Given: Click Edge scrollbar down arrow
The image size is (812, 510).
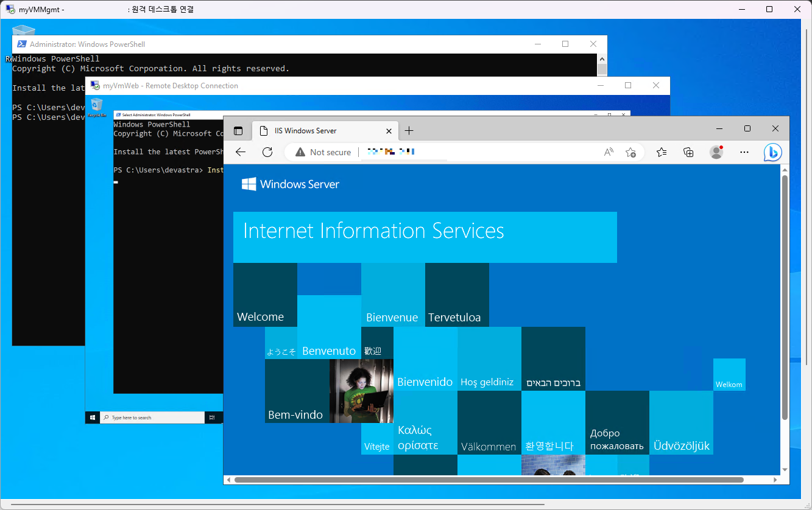Looking at the screenshot, I should [785, 470].
